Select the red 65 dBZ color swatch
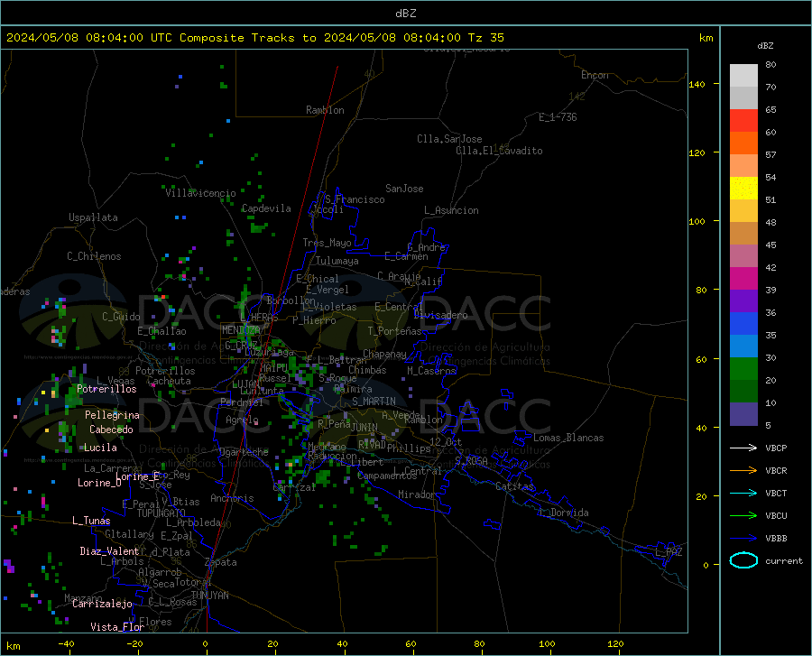Screen dimensions: 812x656 coord(743,121)
